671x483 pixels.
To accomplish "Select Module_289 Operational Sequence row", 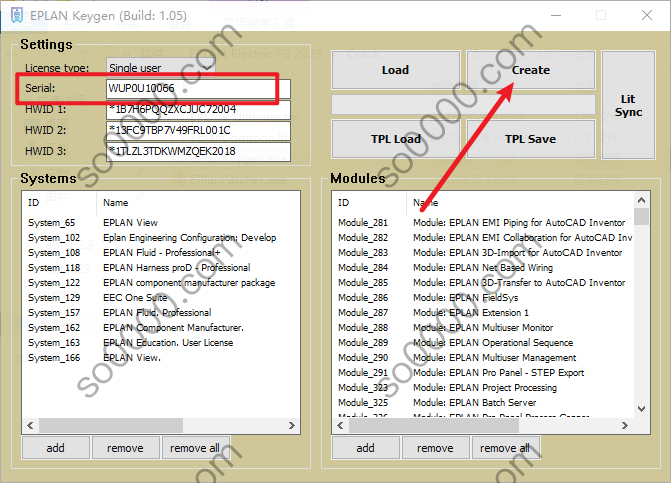I will pos(484,342).
